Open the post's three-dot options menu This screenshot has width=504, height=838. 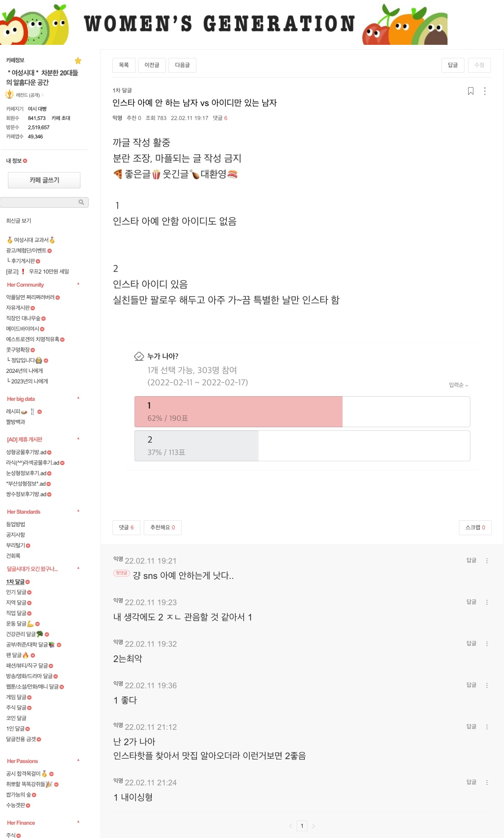(x=485, y=91)
